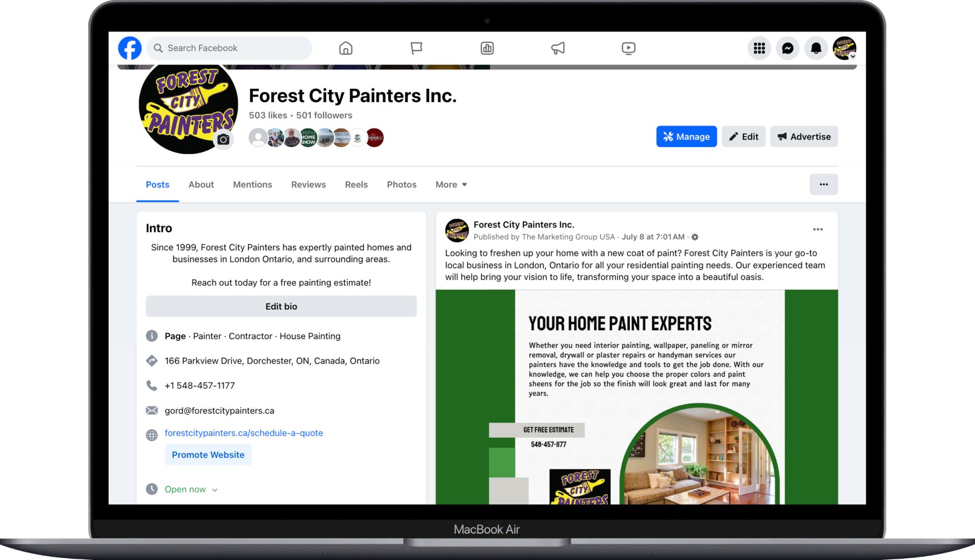Open the Reviews tab
975x560 pixels.
tap(309, 185)
